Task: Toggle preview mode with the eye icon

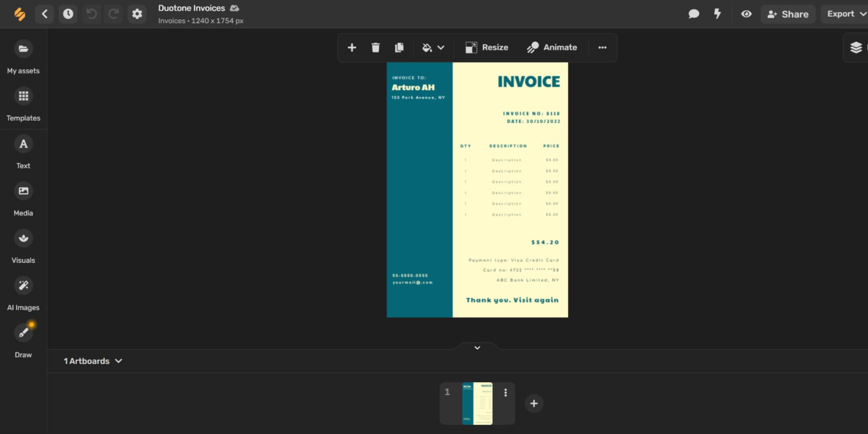Action: pos(746,14)
